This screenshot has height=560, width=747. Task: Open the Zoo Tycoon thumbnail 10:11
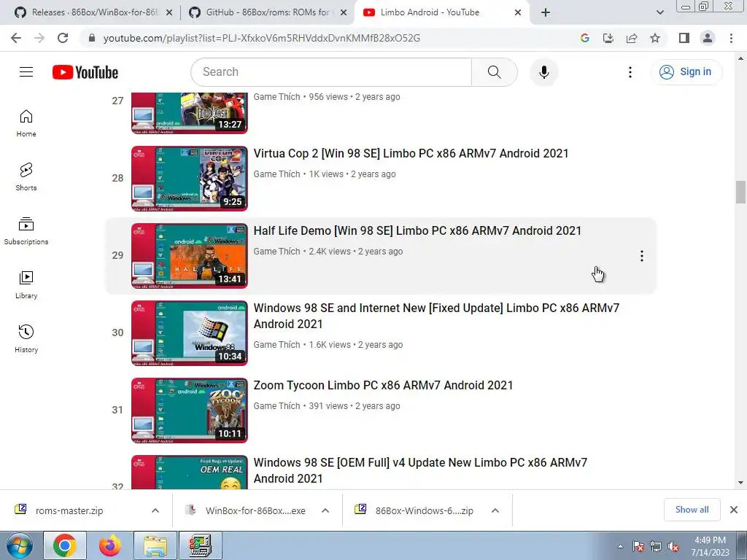tap(190, 411)
